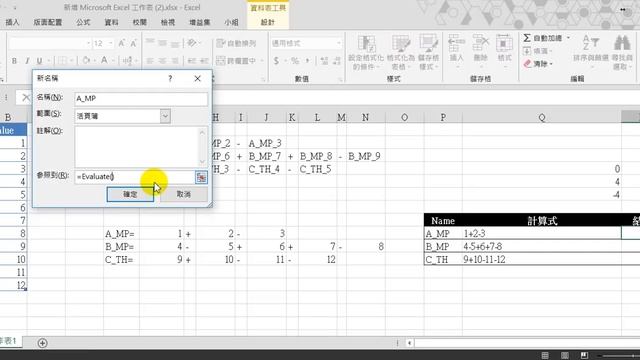Click the A_MP= label cell
Viewport: 640px width, 360px height.
(121, 233)
